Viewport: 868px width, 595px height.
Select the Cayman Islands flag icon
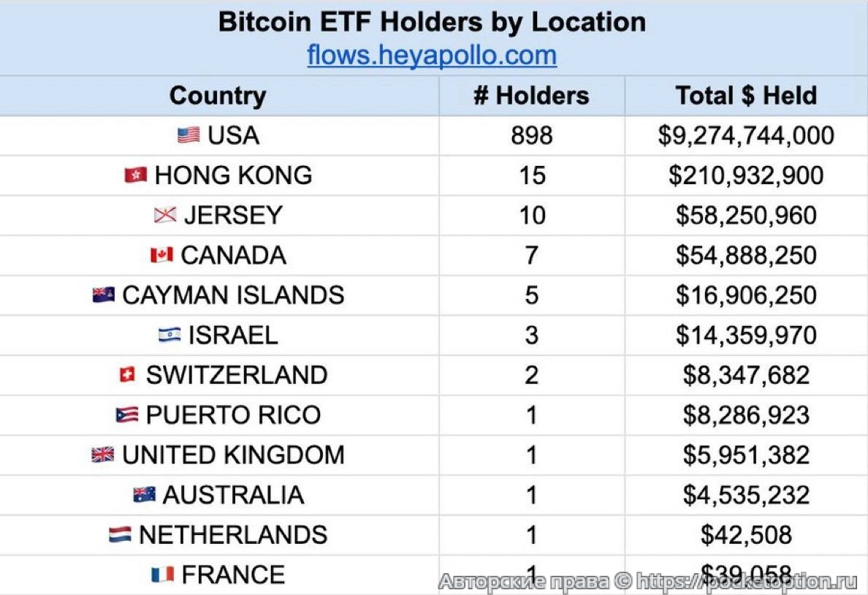pyautogui.click(x=104, y=295)
